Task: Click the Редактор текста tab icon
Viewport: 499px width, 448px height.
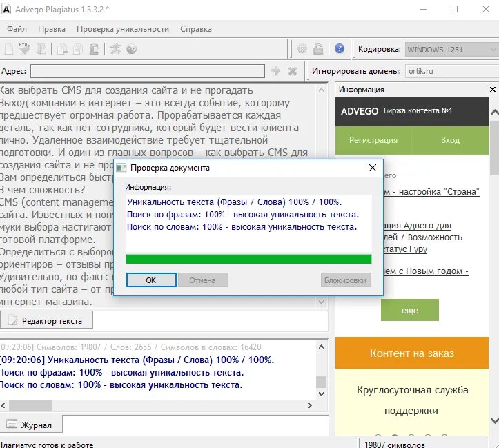Action: [x=12, y=320]
